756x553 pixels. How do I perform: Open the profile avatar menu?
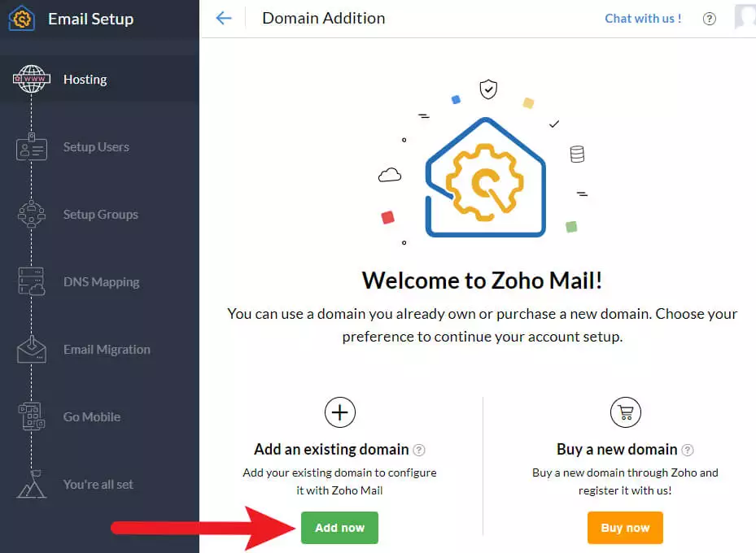[745, 18]
